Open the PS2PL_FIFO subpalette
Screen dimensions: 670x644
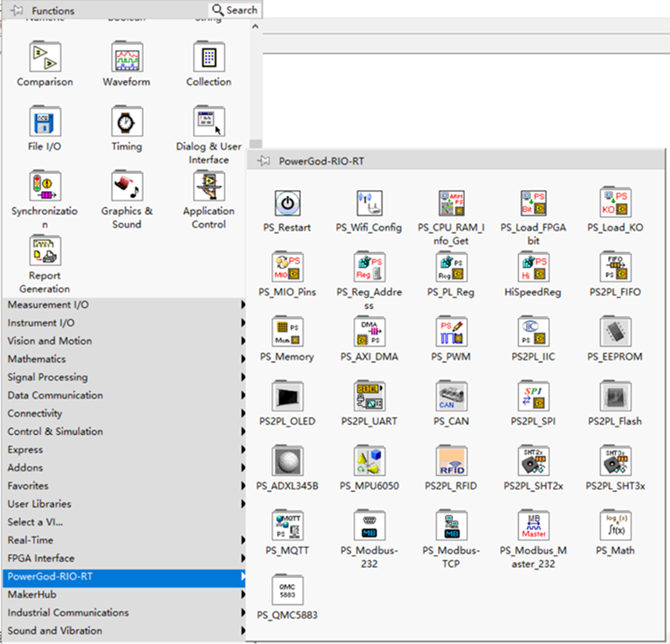pyautogui.click(x=615, y=267)
